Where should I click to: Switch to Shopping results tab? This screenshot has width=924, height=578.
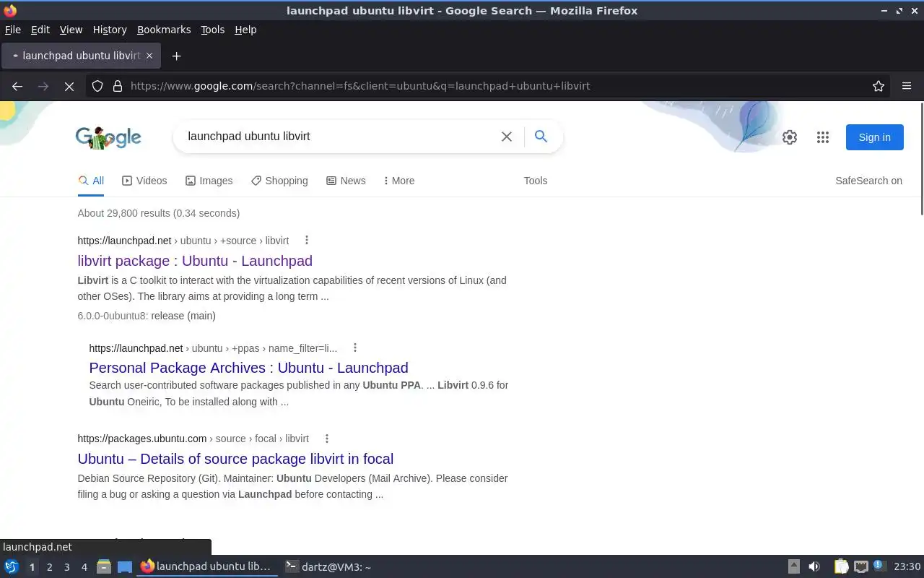(279, 181)
